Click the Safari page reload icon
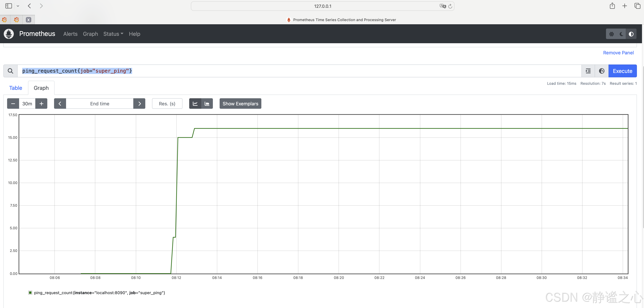The image size is (644, 308). coord(450,6)
